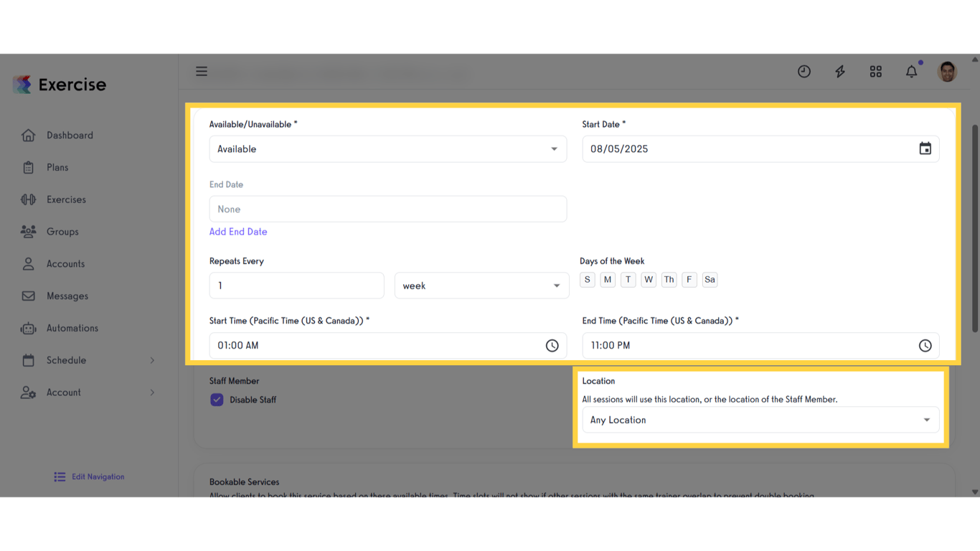
Task: Open the week repeat interval dropdown
Action: tap(481, 285)
